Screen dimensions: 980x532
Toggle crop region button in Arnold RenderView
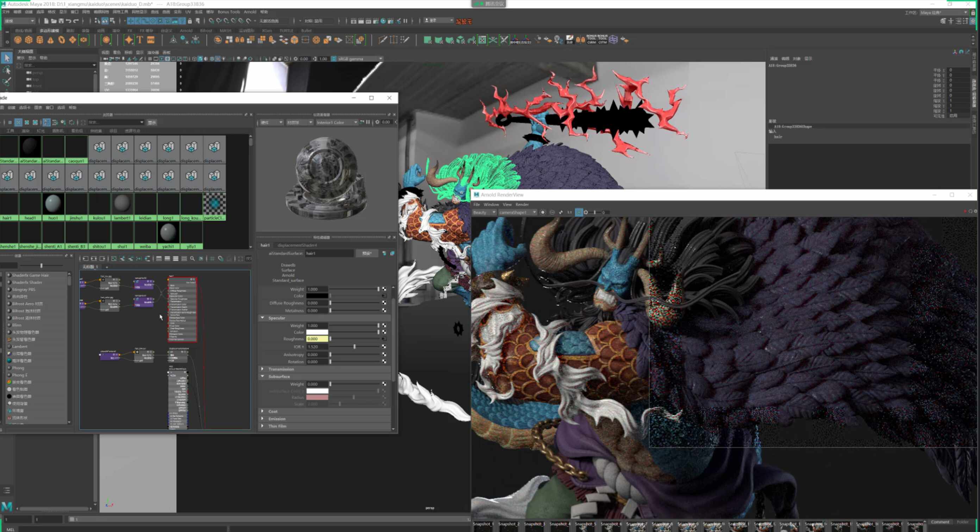[578, 212]
